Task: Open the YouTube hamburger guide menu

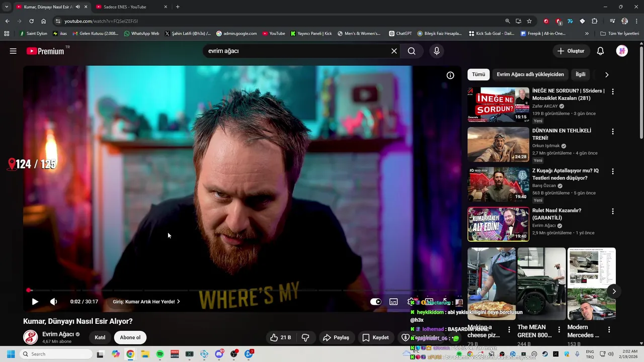Action: 13,51
